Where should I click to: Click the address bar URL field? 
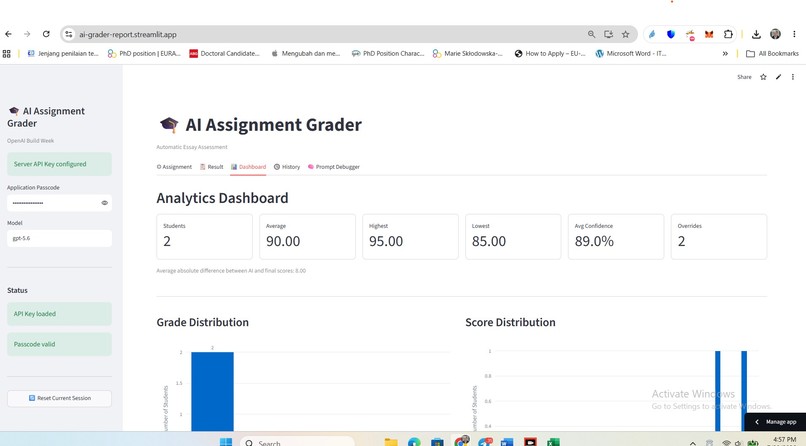329,34
